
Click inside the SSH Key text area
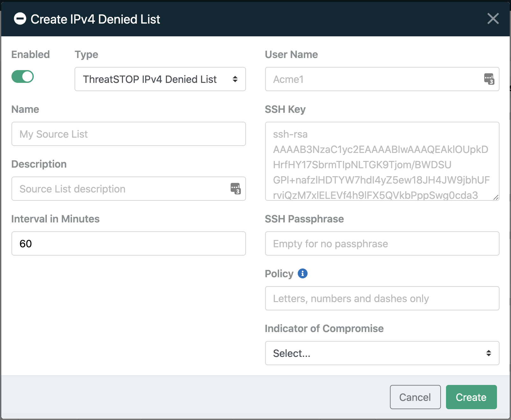[x=382, y=161]
